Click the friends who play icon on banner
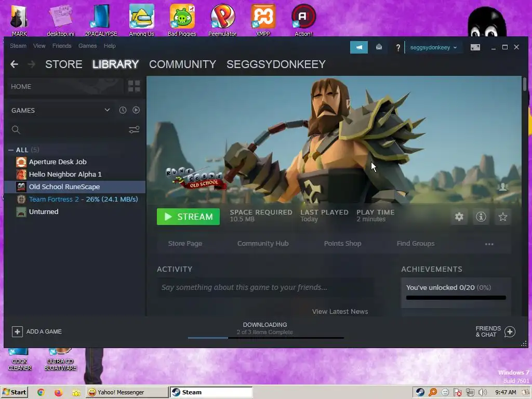532x399 pixels. pyautogui.click(x=502, y=187)
